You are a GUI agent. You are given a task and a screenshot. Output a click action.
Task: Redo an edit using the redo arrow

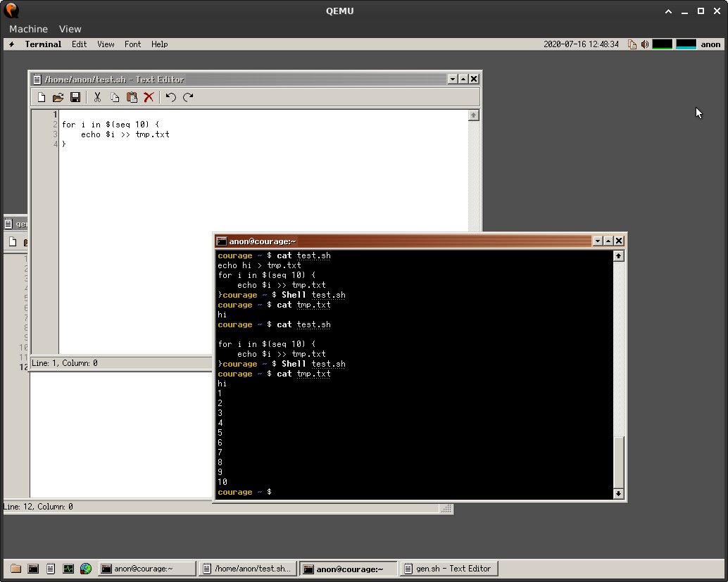click(187, 97)
